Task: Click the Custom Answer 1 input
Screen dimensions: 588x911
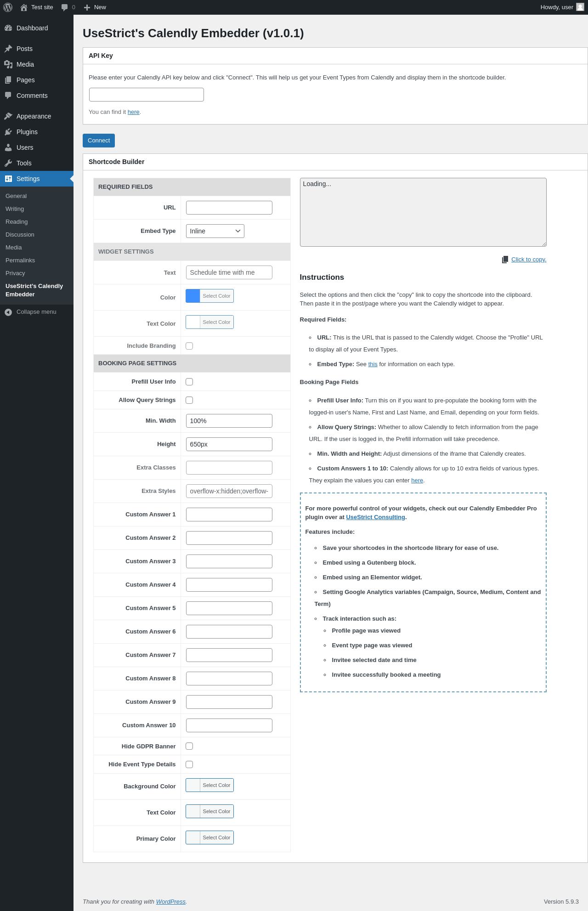Action: [x=229, y=515]
